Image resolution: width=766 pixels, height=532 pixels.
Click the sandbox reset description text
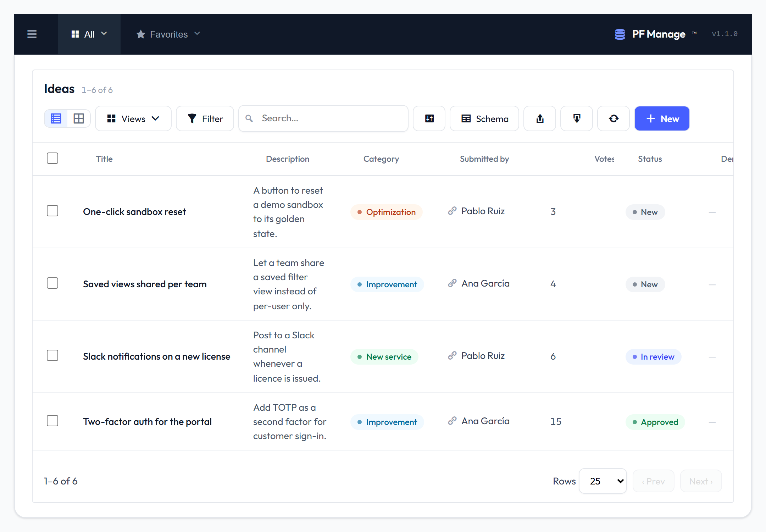pos(288,212)
